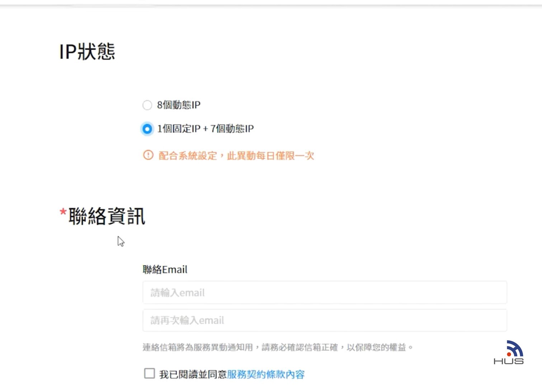Click the IP狀態 section heading

87,51
